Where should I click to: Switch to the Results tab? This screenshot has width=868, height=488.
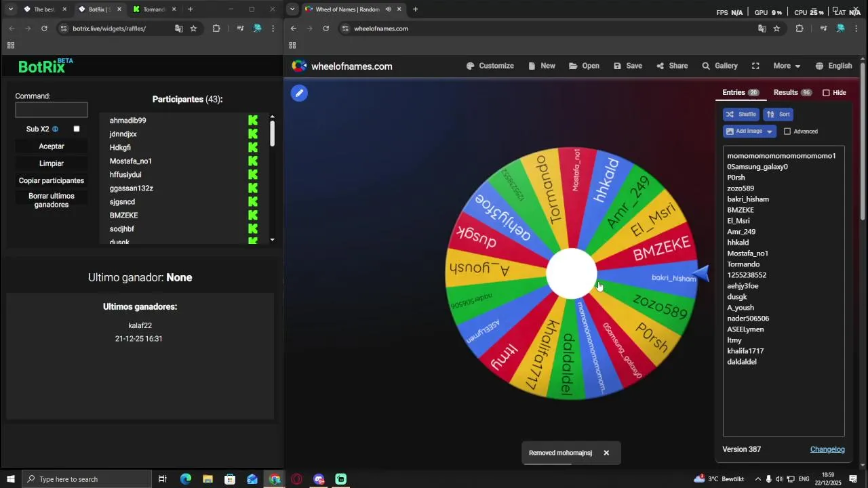pyautogui.click(x=793, y=92)
